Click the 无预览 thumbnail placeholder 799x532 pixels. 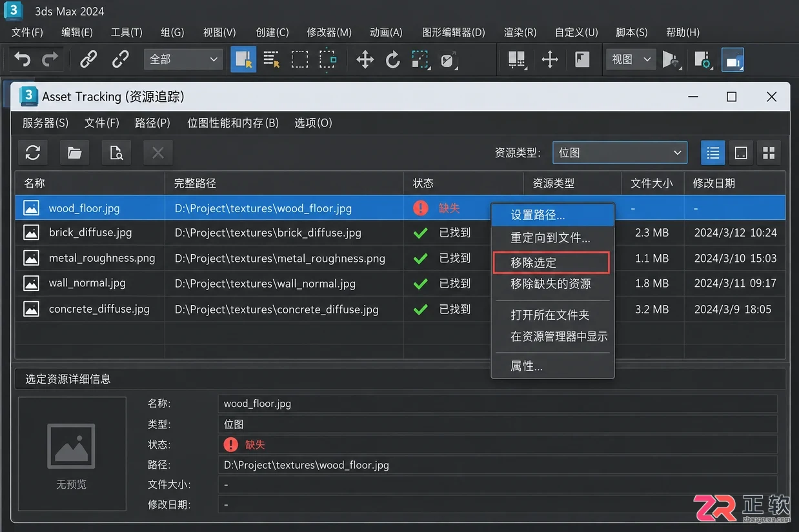pyautogui.click(x=72, y=453)
